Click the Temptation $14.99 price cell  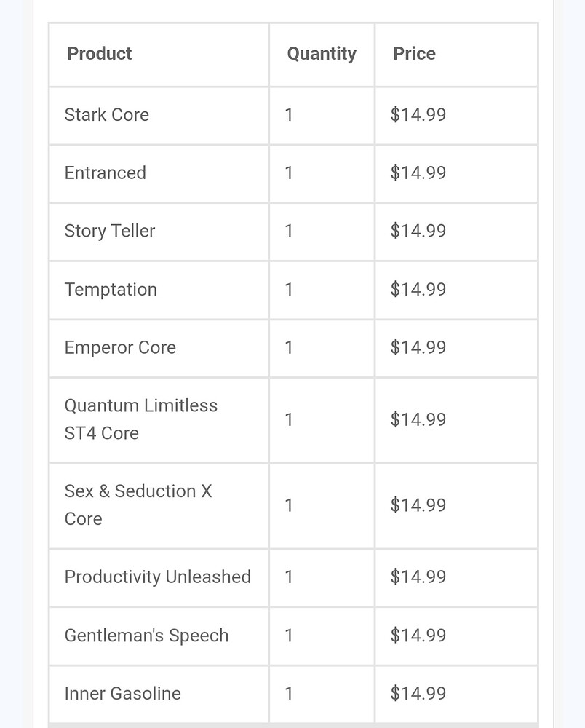[x=456, y=290]
